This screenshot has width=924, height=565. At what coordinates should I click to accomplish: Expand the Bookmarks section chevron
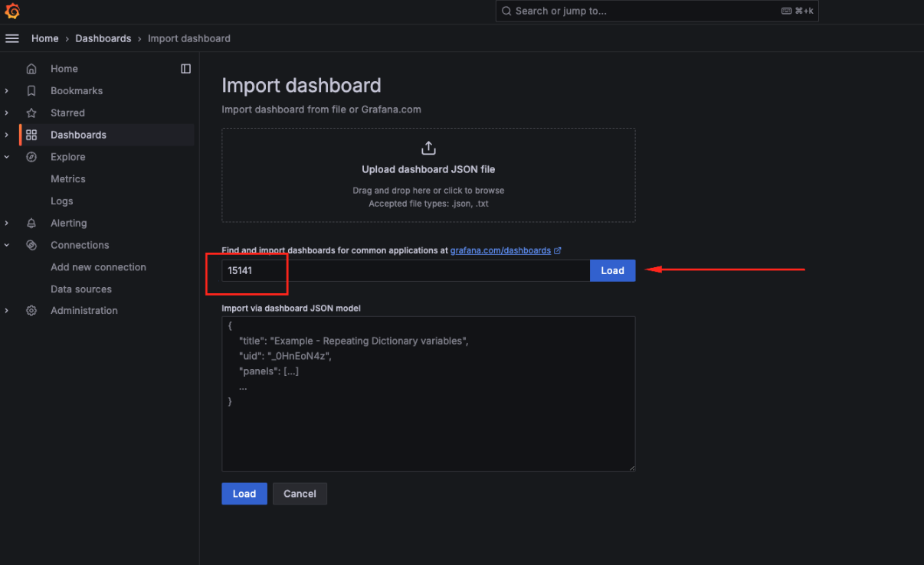point(7,90)
